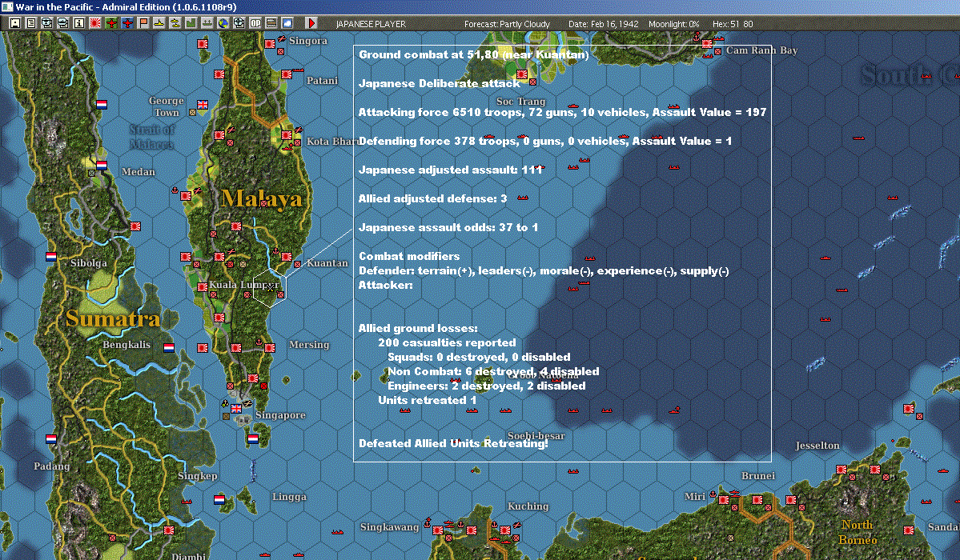Click the gray ship with arrows toolbar icon

point(207,23)
